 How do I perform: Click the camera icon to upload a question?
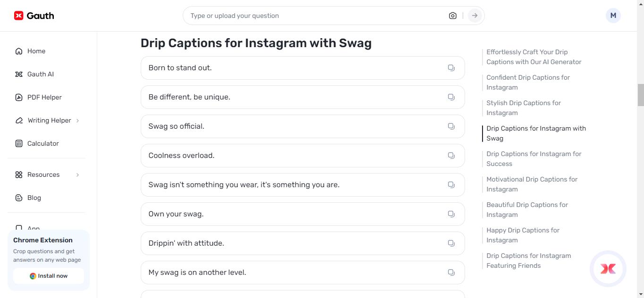(452, 15)
